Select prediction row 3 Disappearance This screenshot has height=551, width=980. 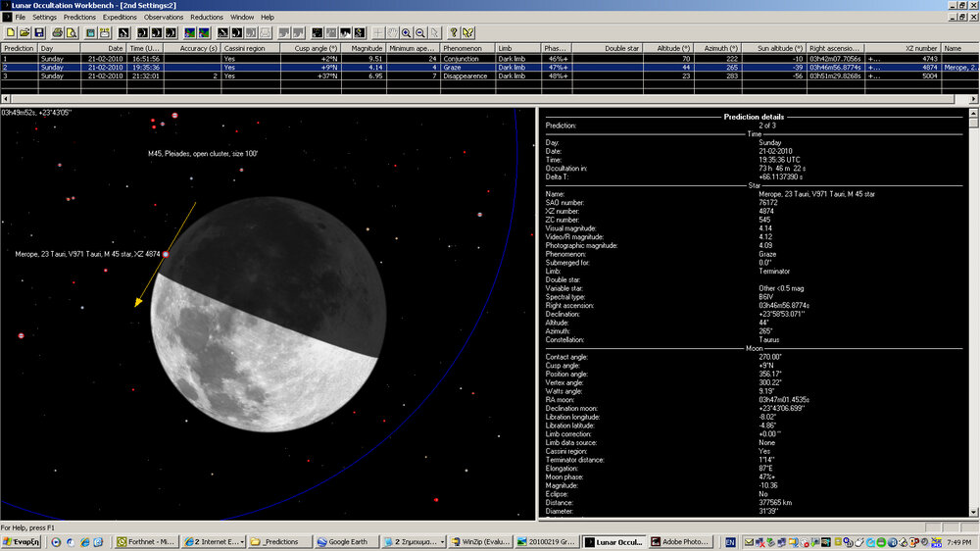pos(462,75)
